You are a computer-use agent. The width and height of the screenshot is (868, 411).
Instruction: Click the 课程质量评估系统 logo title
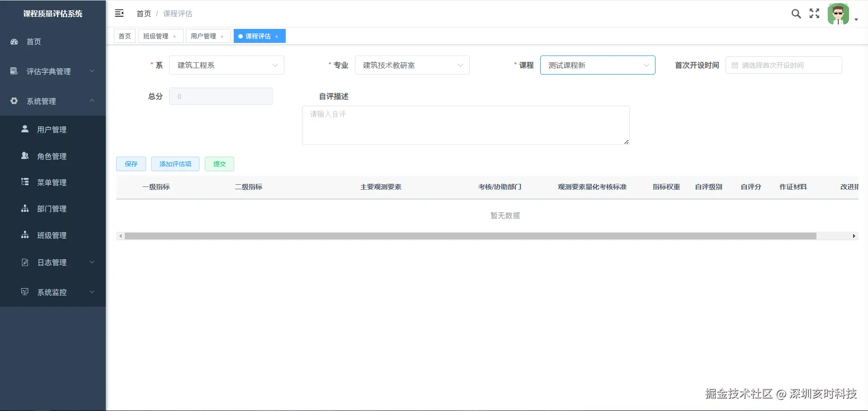click(53, 14)
